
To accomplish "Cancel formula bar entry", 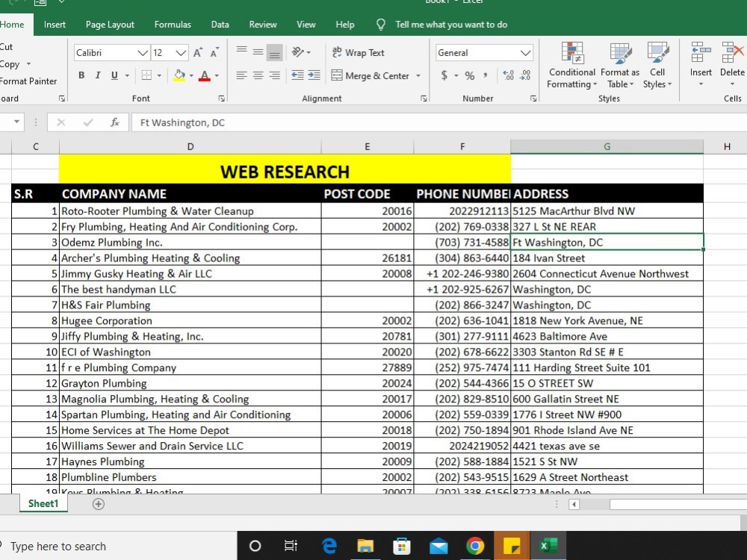I will click(61, 122).
